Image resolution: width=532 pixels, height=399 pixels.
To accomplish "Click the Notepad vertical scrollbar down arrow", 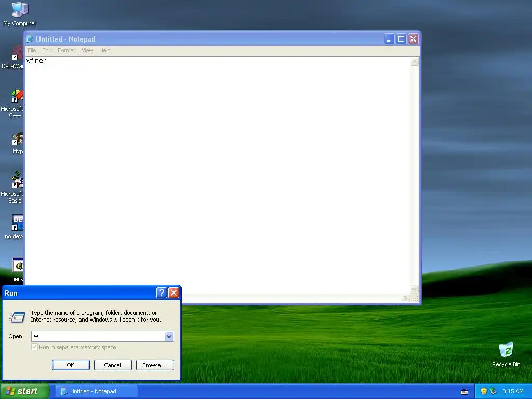I will (x=414, y=289).
